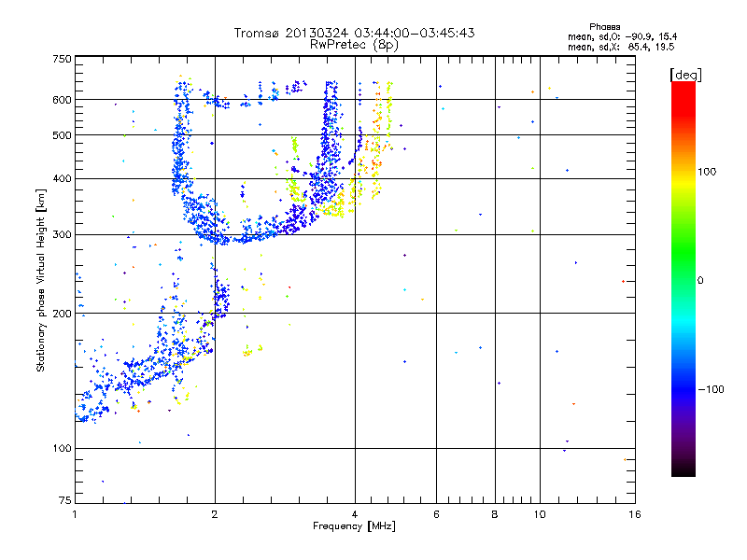The height and width of the screenshot is (560, 747).
Task: Click the x-axis tick label '1'
Action: click(x=75, y=514)
